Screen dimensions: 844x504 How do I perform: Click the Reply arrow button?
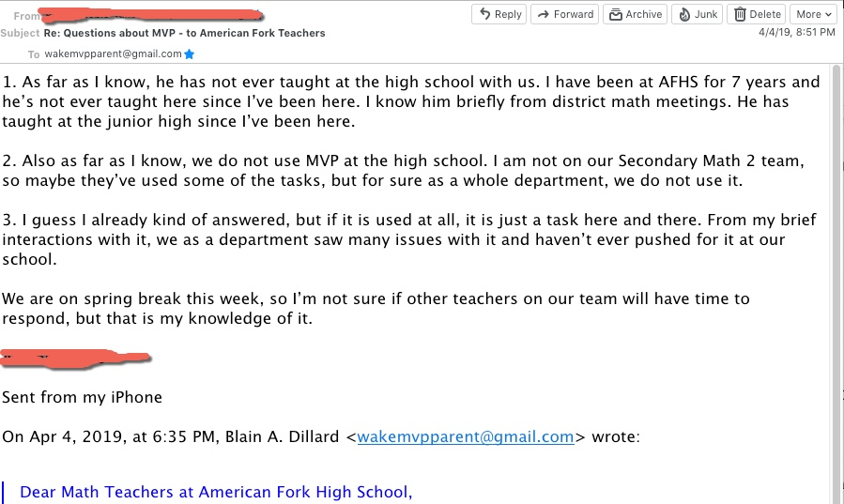click(x=499, y=14)
